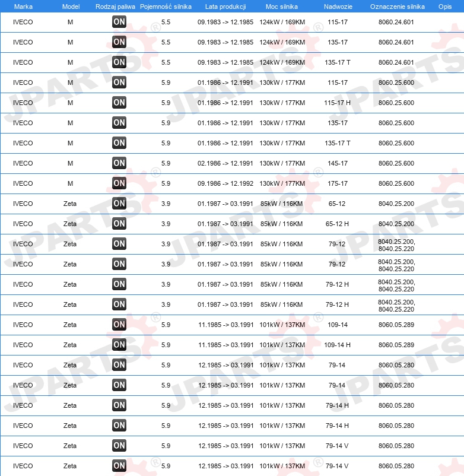This screenshot has height=476, width=464.
Task: Click date 11.1985 -> 03.1991 in the 109-14 H row
Action: click(x=226, y=345)
